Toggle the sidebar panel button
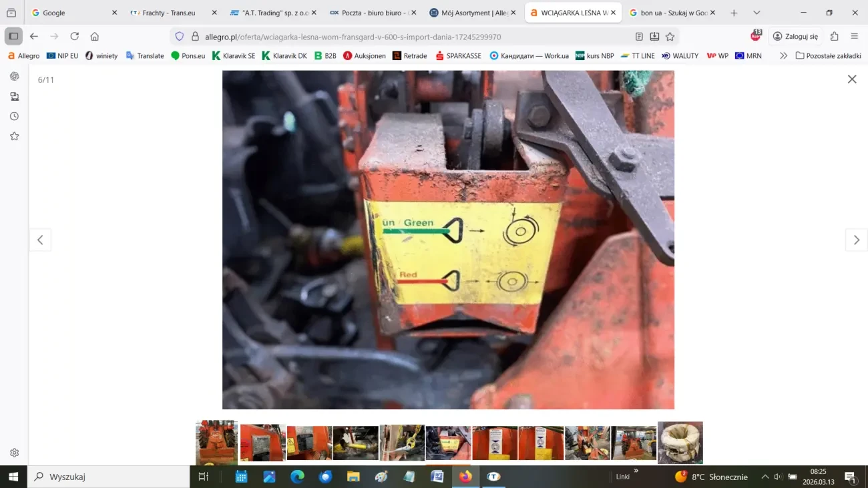Image resolution: width=868 pixels, height=488 pixels. pyautogui.click(x=13, y=37)
